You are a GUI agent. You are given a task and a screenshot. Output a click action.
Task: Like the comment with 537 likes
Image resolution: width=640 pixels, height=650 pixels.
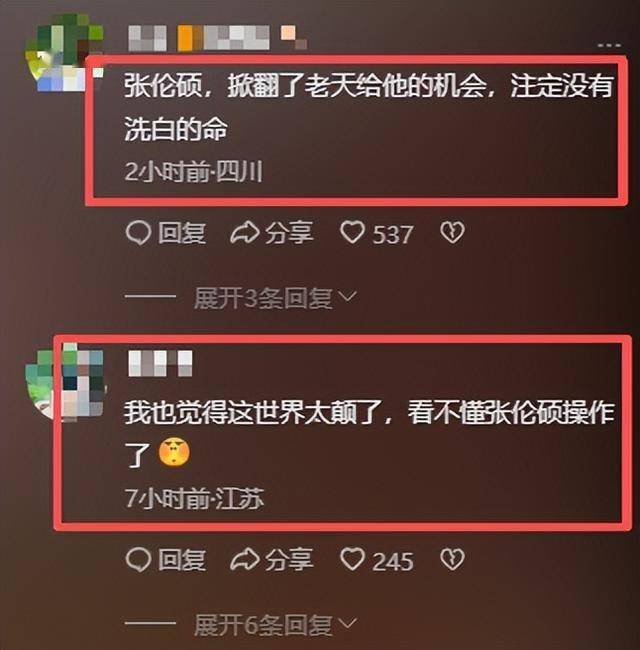[x=352, y=232]
